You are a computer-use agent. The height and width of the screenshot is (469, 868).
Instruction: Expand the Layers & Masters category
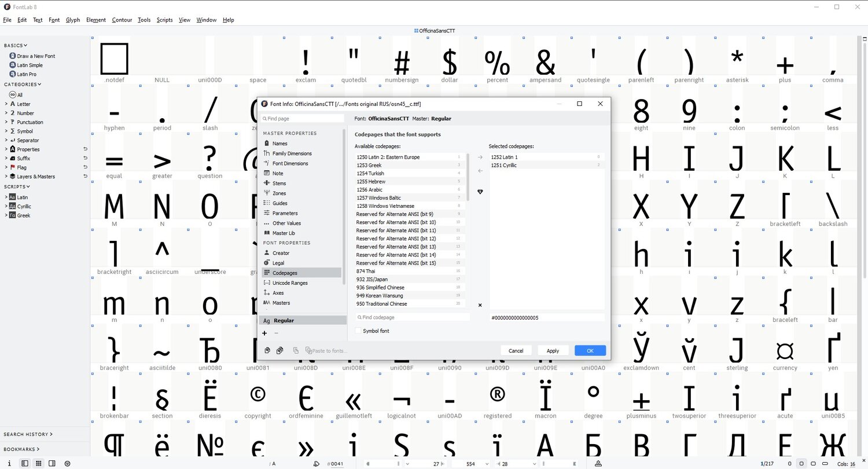[x=6, y=177]
